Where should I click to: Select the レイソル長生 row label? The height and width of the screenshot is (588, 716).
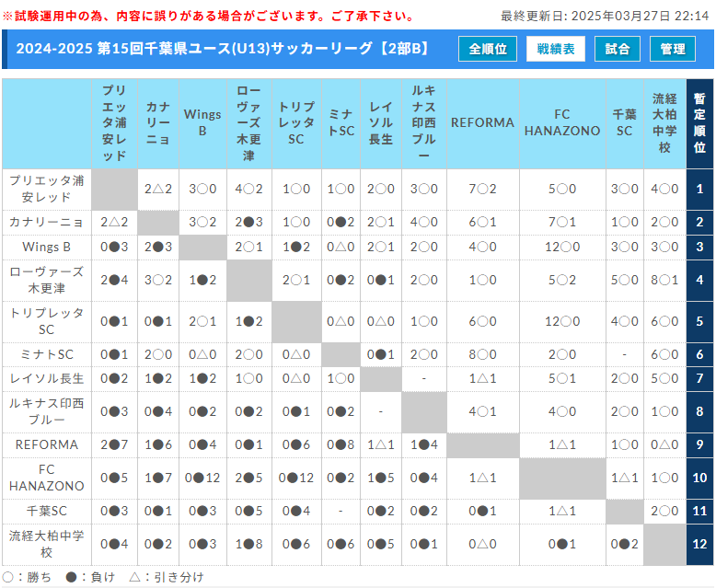tap(47, 379)
